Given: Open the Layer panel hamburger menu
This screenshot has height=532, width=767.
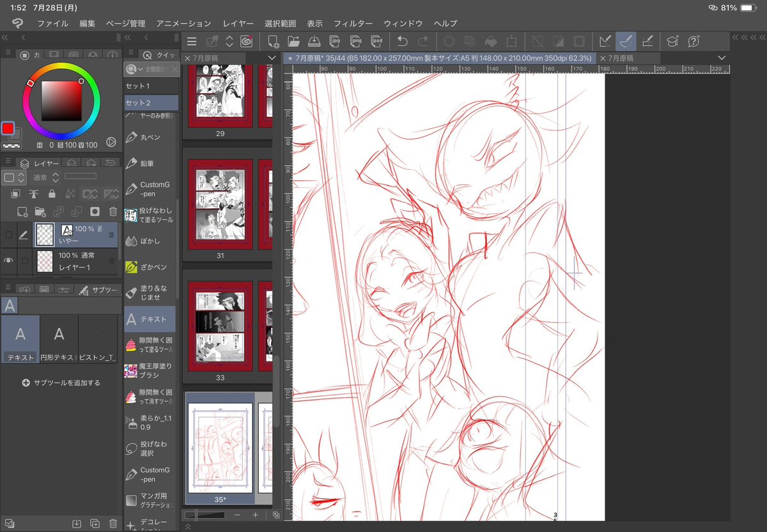Looking at the screenshot, I should 8,162.
